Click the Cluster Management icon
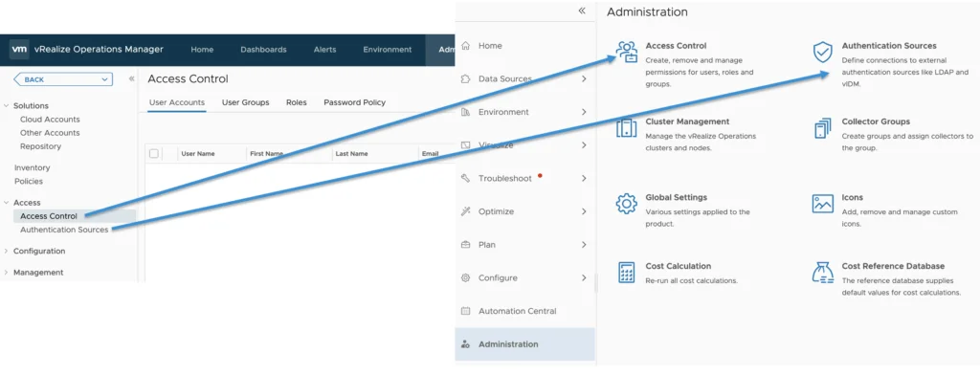 pyautogui.click(x=626, y=128)
